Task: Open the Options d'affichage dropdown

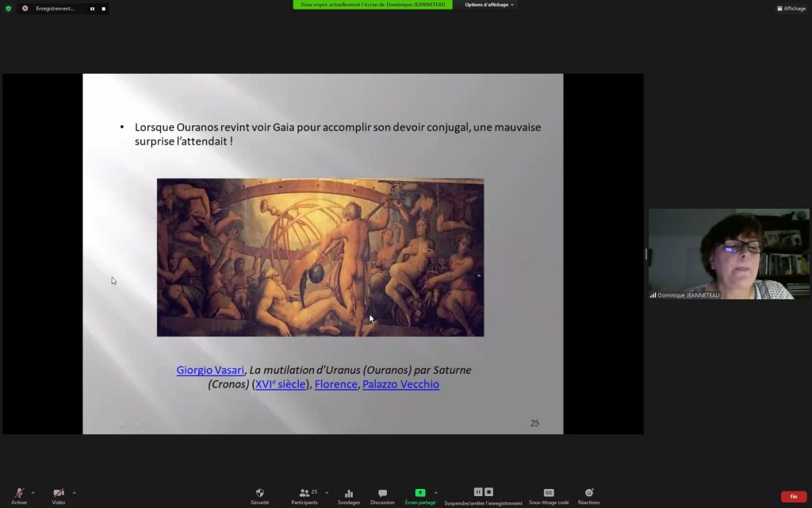Action: point(488,5)
